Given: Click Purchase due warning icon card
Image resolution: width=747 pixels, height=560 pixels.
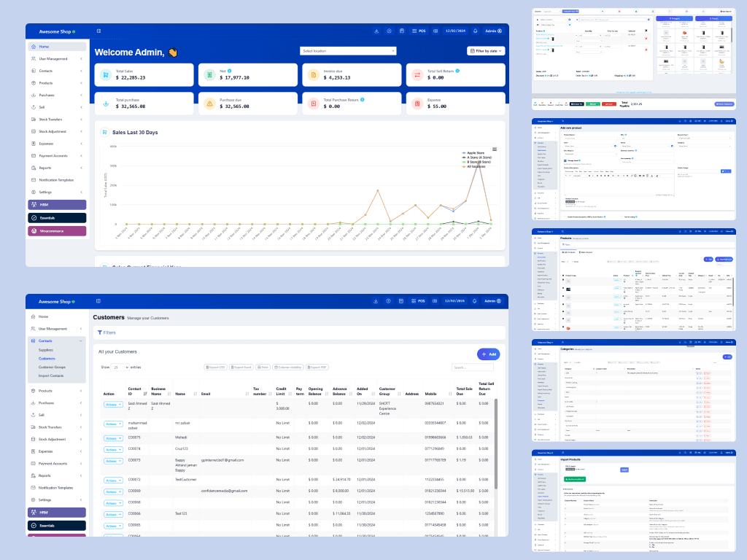Looking at the screenshot, I should click(x=209, y=104).
